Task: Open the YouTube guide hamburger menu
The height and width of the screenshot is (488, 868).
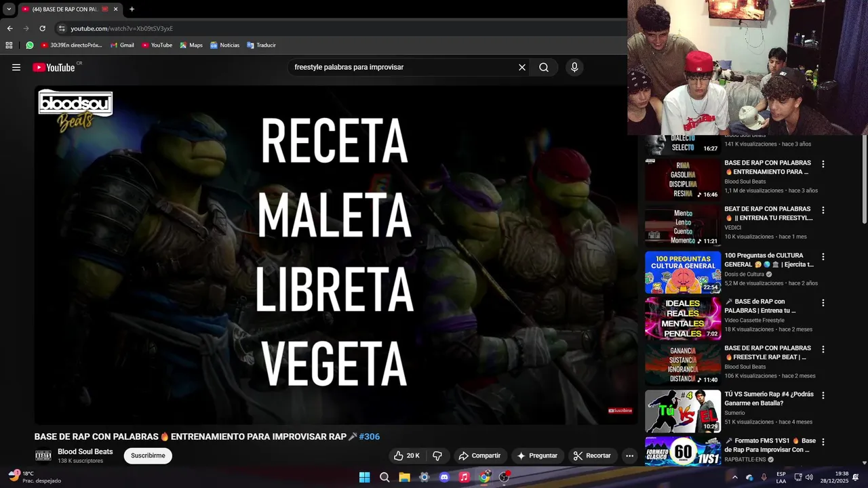Action: tap(16, 67)
